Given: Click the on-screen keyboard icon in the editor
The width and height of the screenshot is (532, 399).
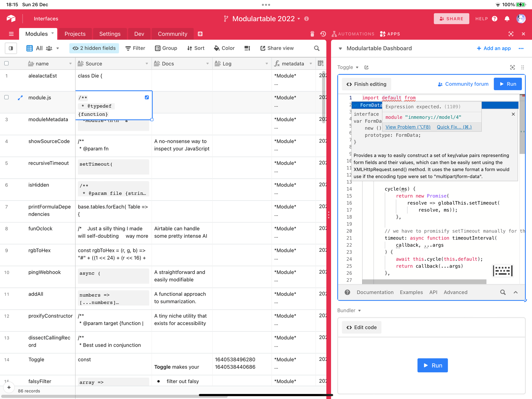Looking at the screenshot, I should click(x=502, y=271).
